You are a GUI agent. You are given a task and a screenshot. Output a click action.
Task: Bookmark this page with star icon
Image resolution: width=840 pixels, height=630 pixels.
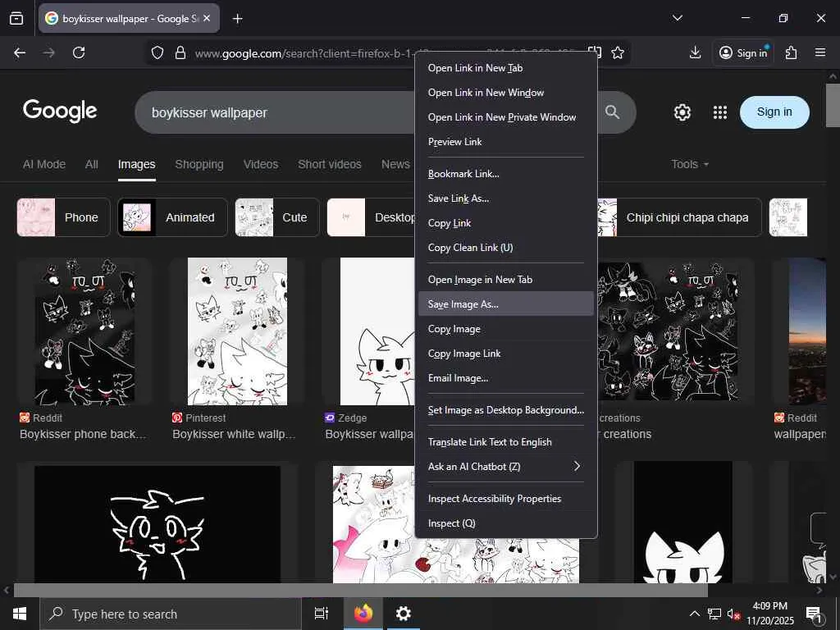point(618,52)
